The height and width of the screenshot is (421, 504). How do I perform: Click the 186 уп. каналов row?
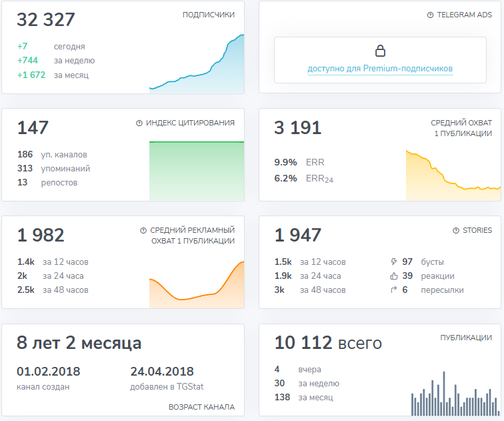point(52,154)
